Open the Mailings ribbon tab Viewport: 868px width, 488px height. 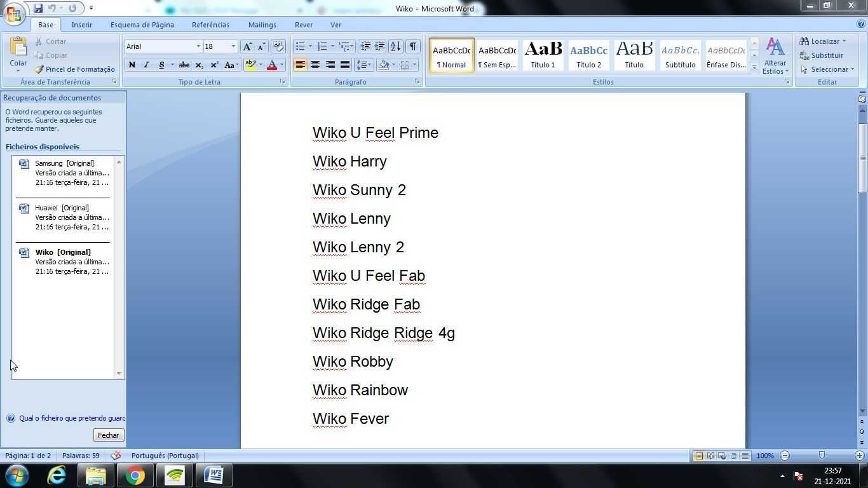pos(262,25)
